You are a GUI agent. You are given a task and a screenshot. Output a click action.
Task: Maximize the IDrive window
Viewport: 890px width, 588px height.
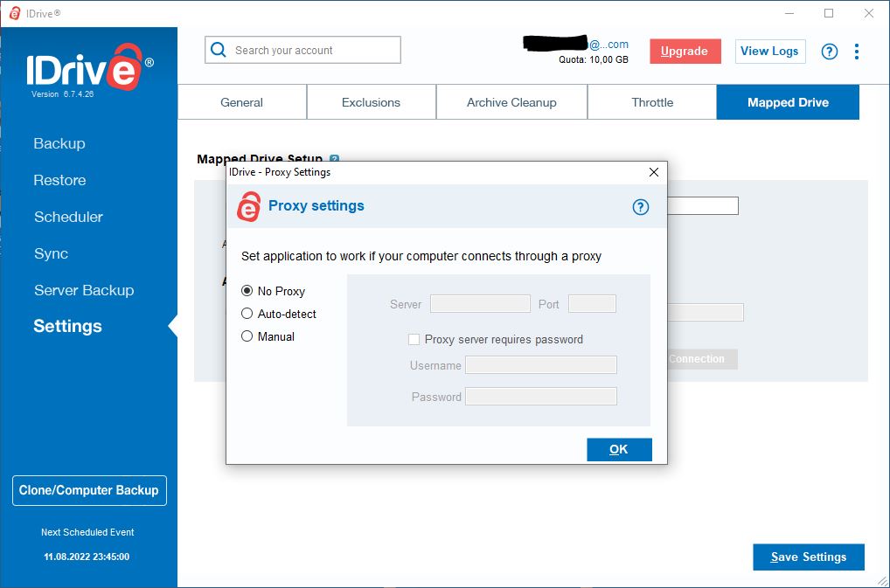click(829, 13)
